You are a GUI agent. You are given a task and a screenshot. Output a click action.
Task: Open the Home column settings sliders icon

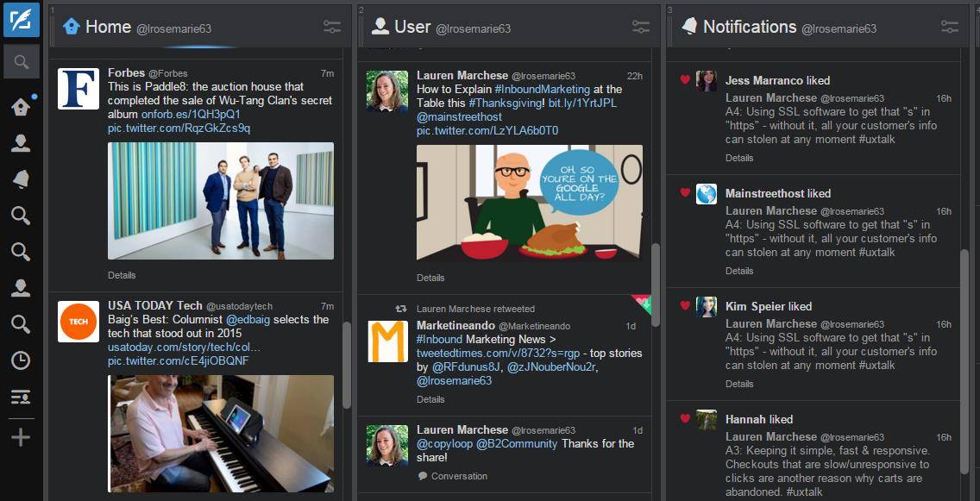coord(332,26)
